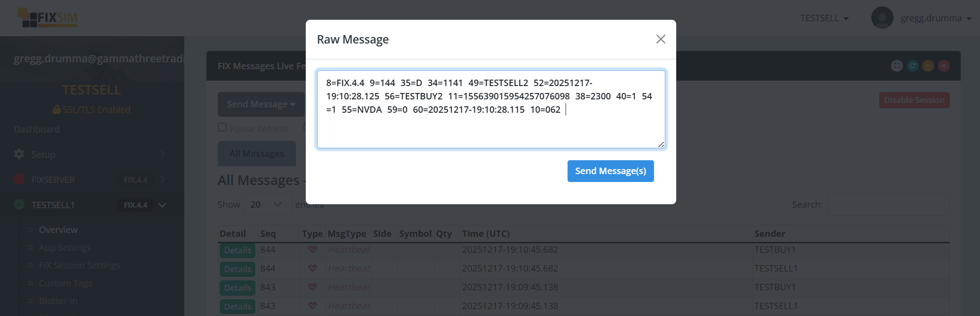Click the Setup gear icon in sidebar

click(19, 154)
